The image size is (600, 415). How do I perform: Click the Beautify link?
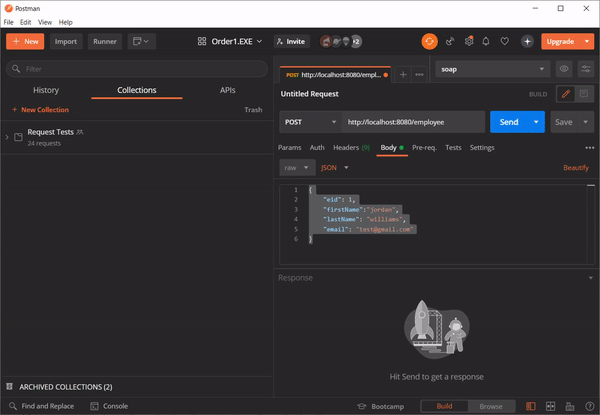(576, 168)
